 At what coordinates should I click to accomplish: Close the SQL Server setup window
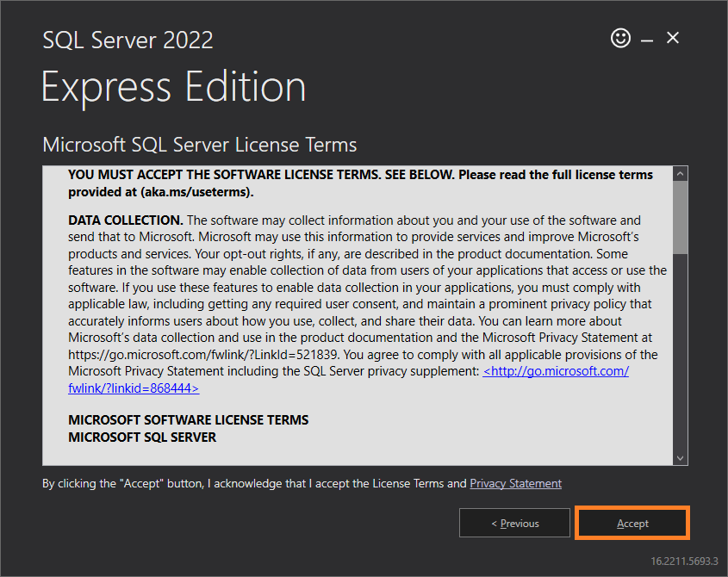673,38
